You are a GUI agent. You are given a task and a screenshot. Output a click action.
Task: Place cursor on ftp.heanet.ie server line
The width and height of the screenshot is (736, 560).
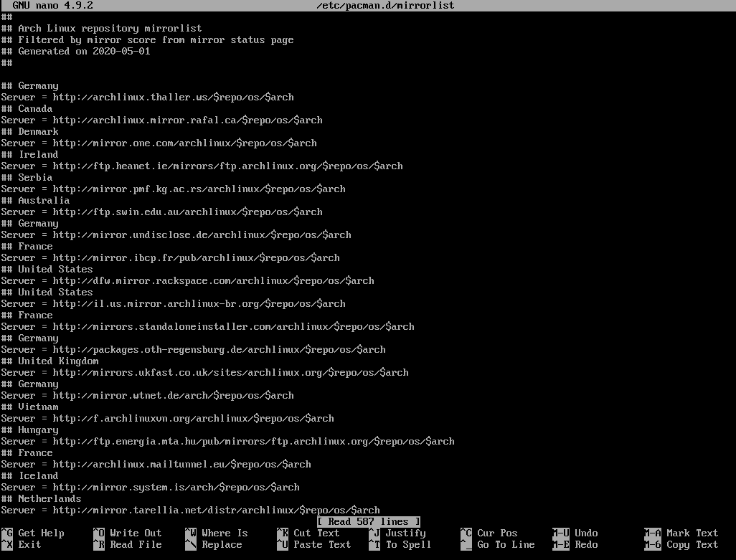tap(202, 166)
